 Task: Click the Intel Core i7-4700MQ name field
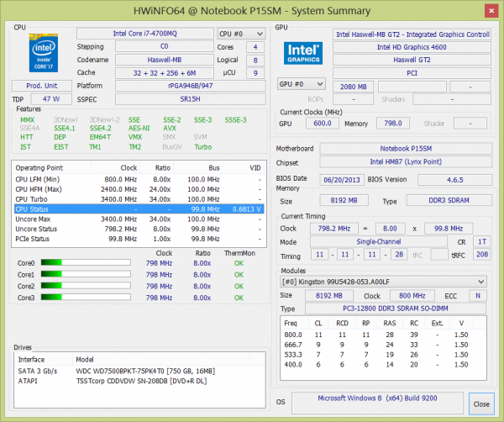(x=145, y=34)
